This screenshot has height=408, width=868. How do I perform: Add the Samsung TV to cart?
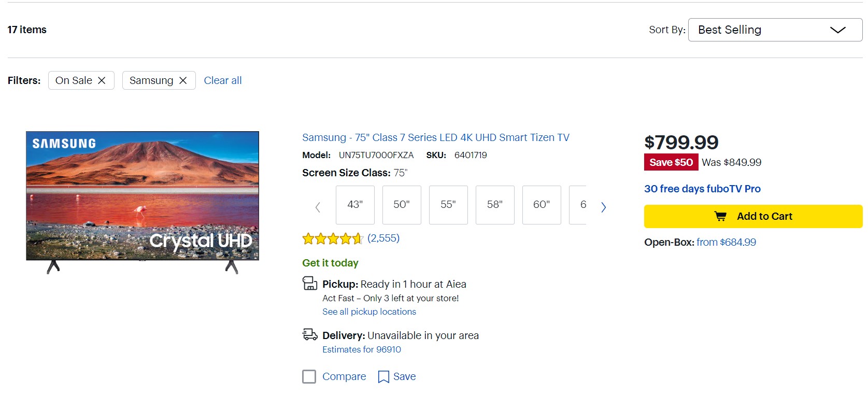pyautogui.click(x=753, y=216)
